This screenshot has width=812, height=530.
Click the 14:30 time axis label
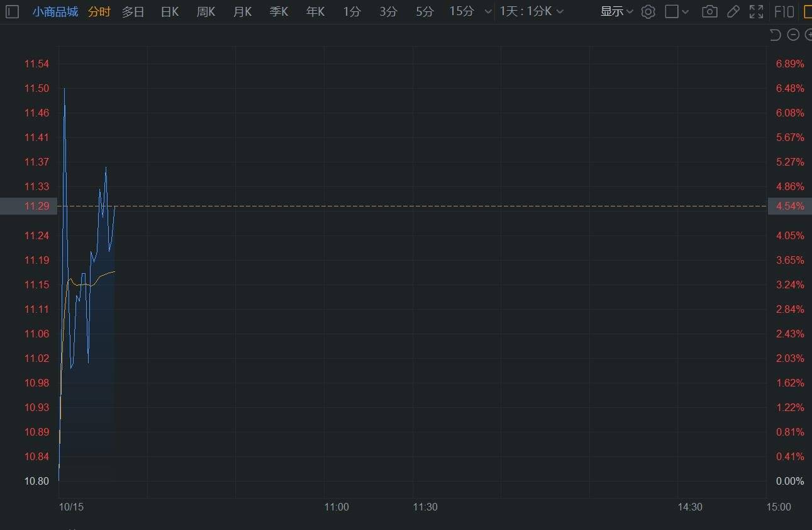690,507
